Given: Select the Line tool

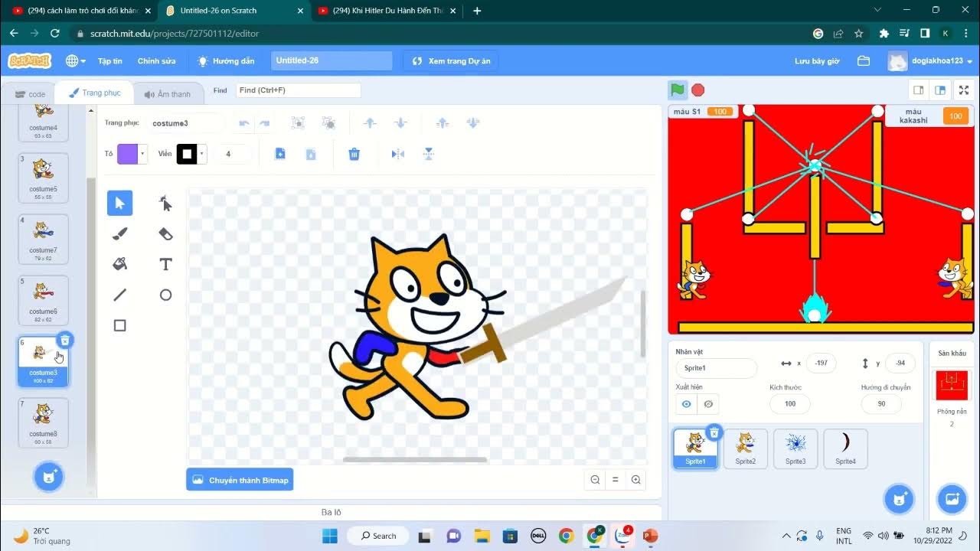Looking at the screenshot, I should (x=119, y=295).
